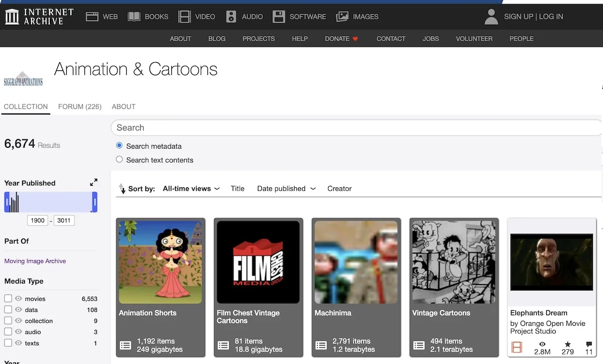Grab the left year range slider handle

(x=7, y=202)
